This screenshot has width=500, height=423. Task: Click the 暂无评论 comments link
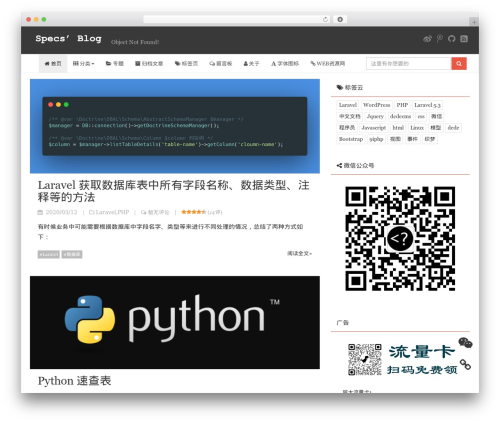[x=158, y=212]
